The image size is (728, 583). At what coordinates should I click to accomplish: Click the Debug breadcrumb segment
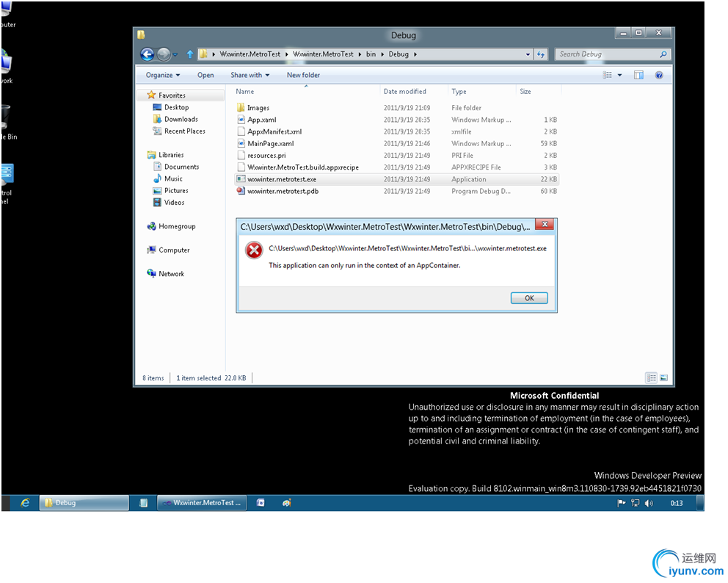[x=398, y=54]
